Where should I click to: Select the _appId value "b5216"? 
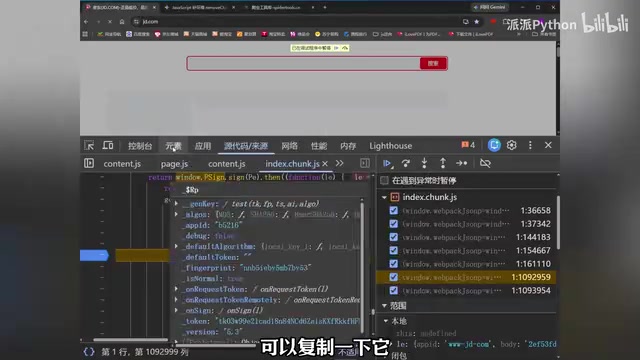[228, 225]
